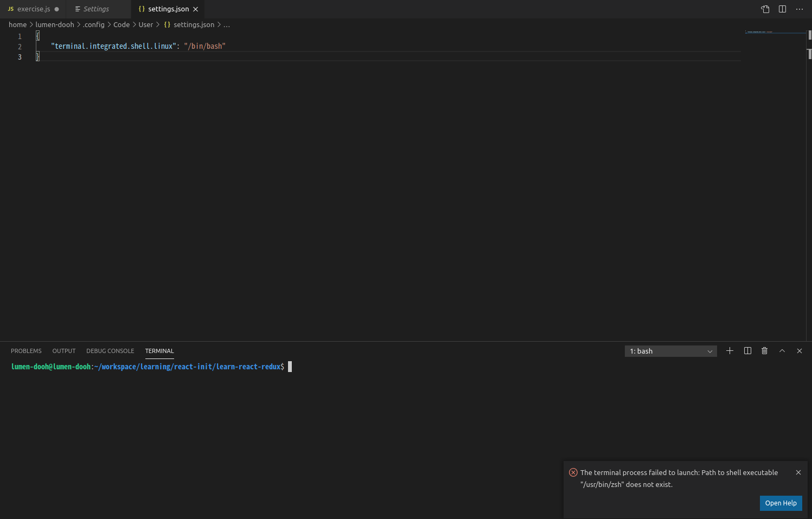Viewport: 812px width, 519px height.
Task: Click the error icon in the notification
Action: [573, 472]
